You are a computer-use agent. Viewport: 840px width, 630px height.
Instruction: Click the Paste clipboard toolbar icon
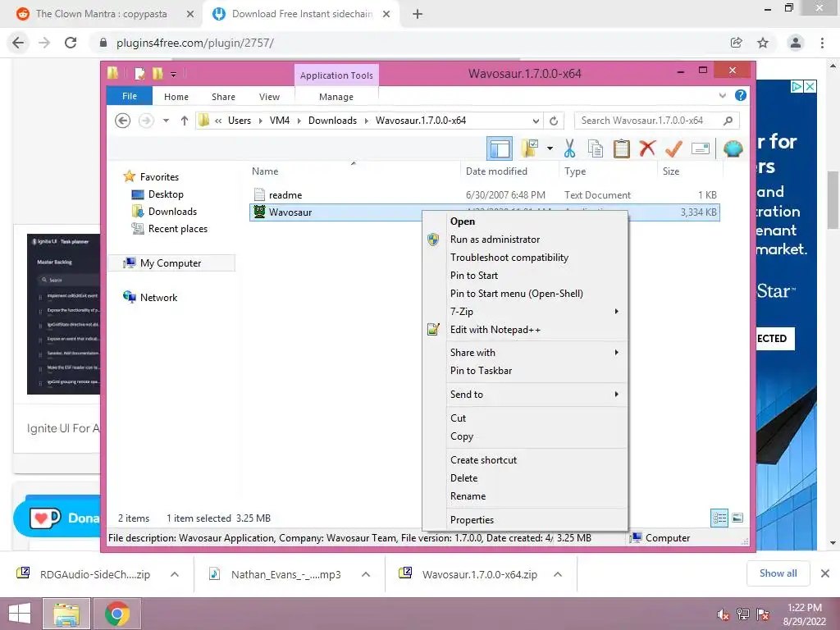tap(621, 148)
